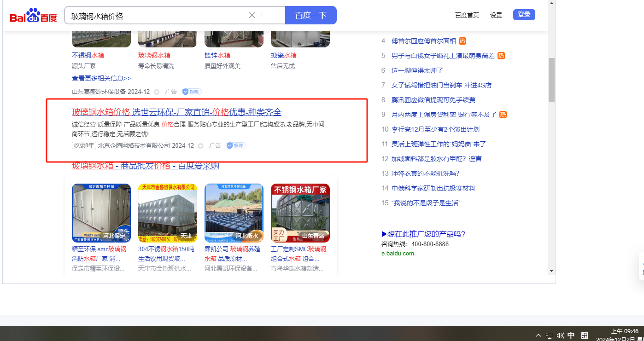Click 想在此推广您的产品吗 promotion link
The height and width of the screenshot is (341, 644).
(423, 234)
